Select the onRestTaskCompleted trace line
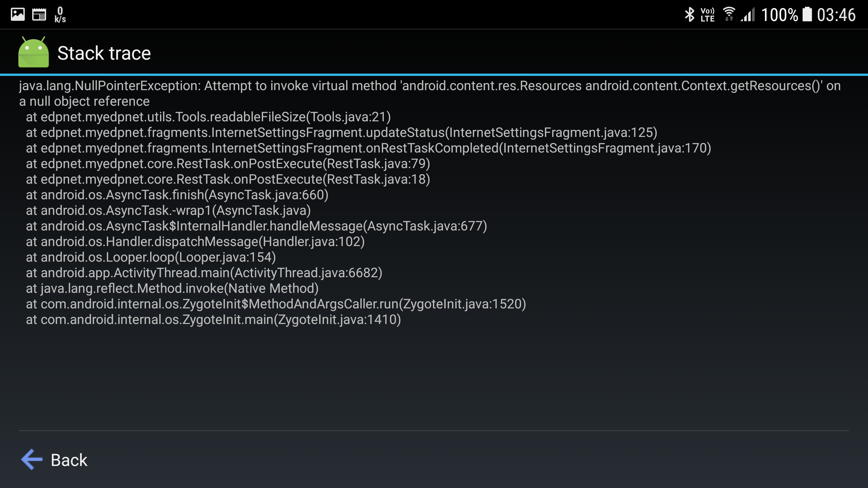 (x=368, y=148)
